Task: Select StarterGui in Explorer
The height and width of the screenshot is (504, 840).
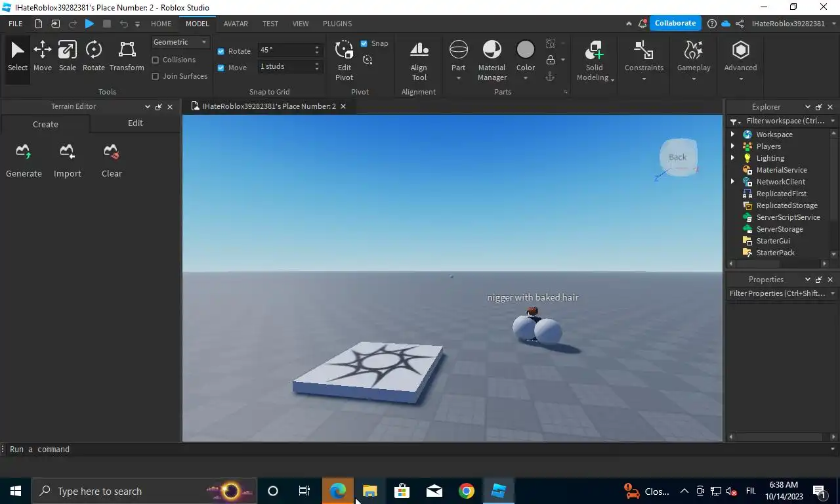Action: (x=772, y=241)
